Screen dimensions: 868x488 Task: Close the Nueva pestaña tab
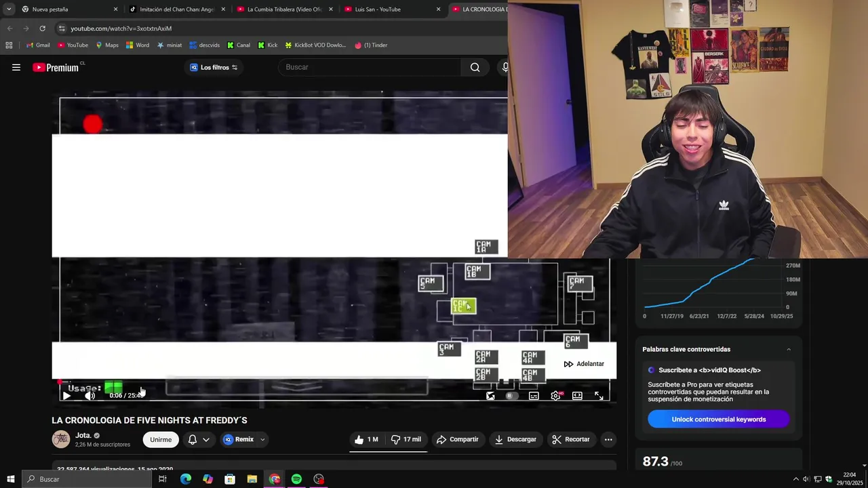point(115,9)
